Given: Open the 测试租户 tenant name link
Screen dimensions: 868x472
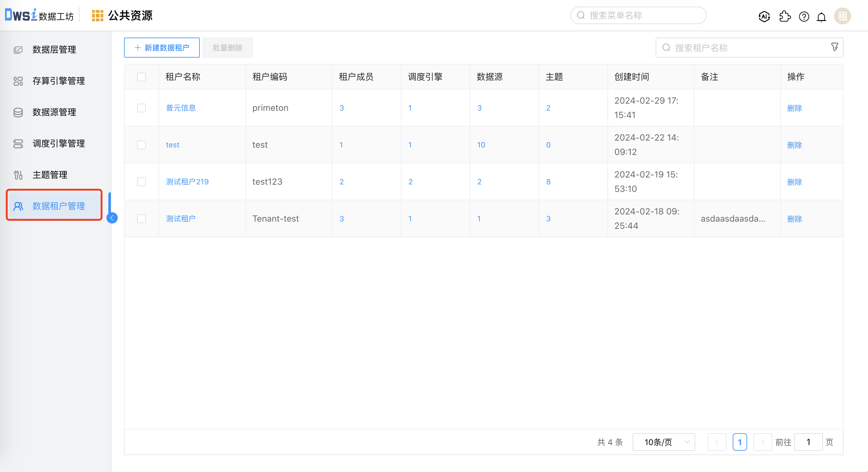Looking at the screenshot, I should (x=181, y=219).
